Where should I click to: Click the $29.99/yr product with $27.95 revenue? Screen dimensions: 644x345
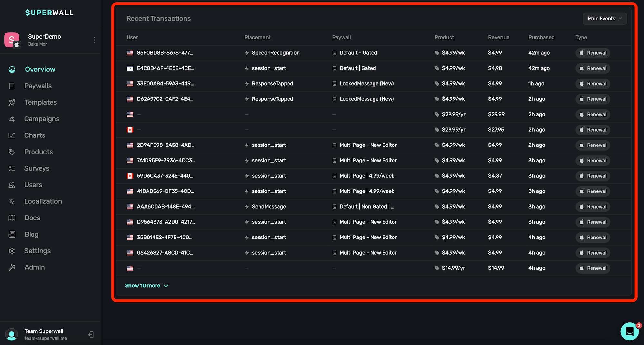point(453,130)
